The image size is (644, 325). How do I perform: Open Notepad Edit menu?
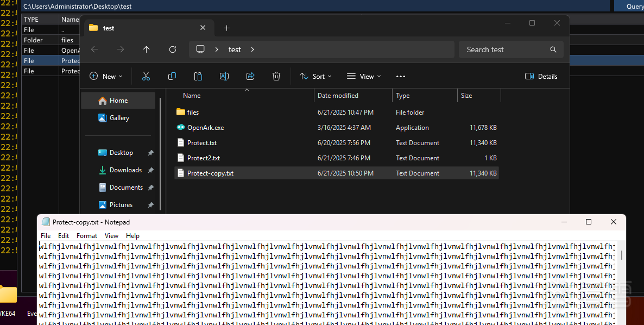pyautogui.click(x=63, y=236)
